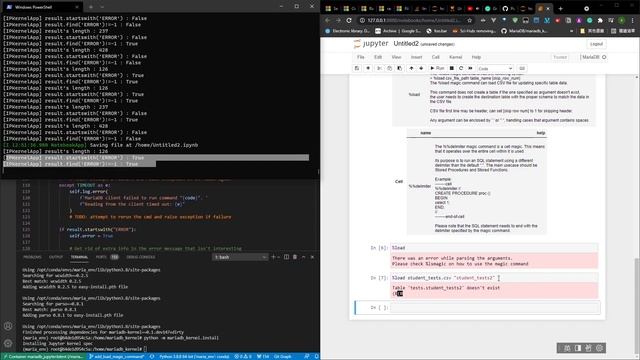The height and width of the screenshot is (360, 640).
Task: Open the Electronic library bookmark
Action: 347,31
